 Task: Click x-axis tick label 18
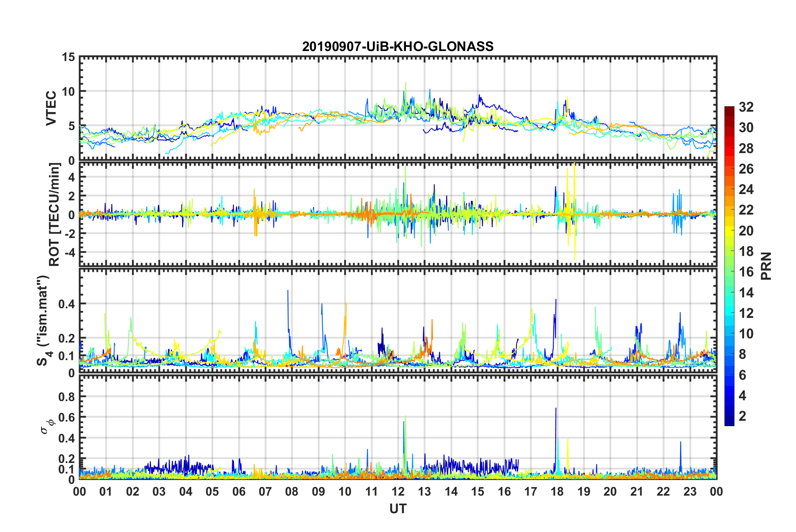click(x=557, y=491)
